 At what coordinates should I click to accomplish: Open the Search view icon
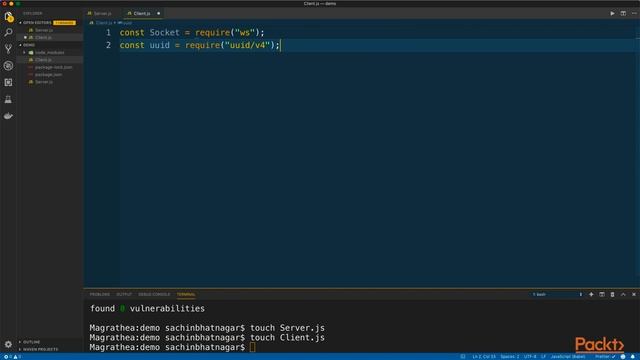tap(8, 32)
